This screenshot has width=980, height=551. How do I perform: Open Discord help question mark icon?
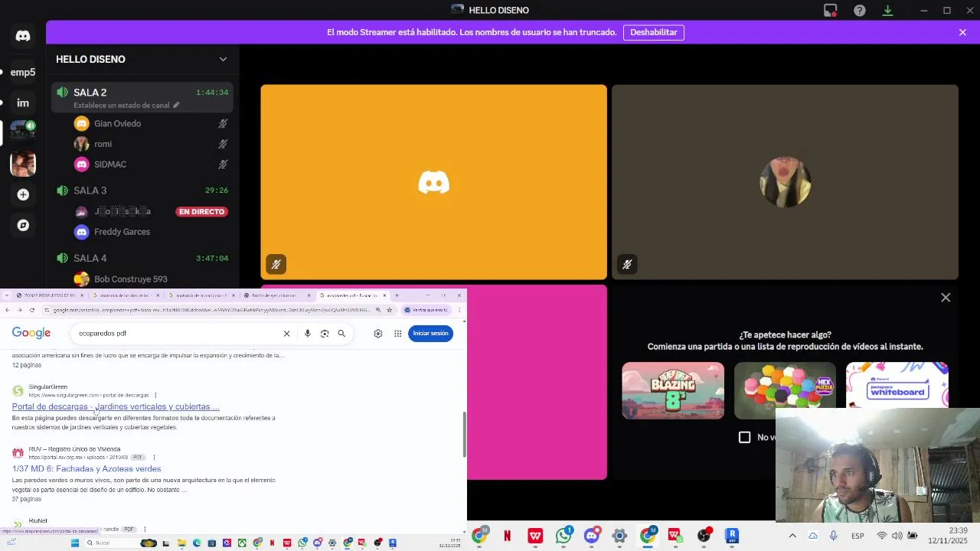point(860,10)
